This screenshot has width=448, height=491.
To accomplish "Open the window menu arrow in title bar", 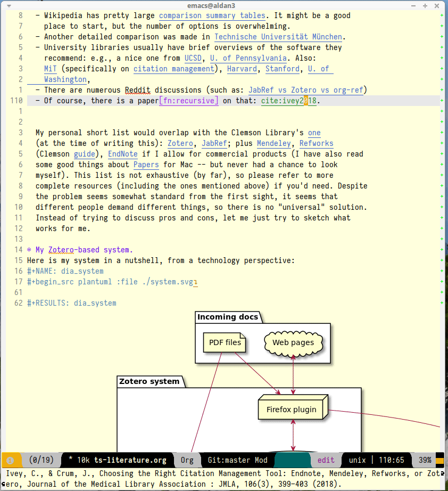I will point(9,6).
